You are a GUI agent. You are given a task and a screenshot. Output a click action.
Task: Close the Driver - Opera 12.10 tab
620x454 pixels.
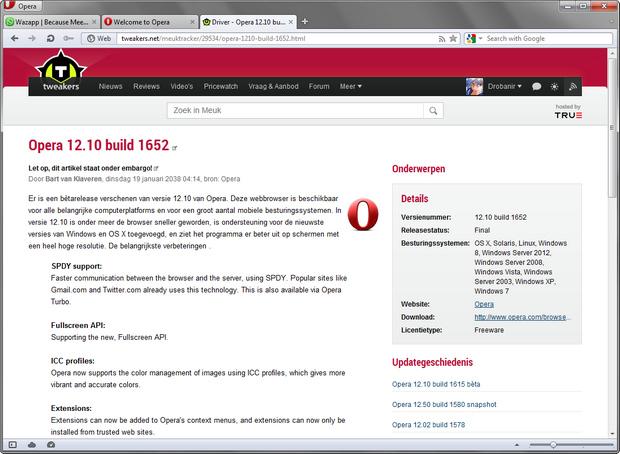(291, 22)
